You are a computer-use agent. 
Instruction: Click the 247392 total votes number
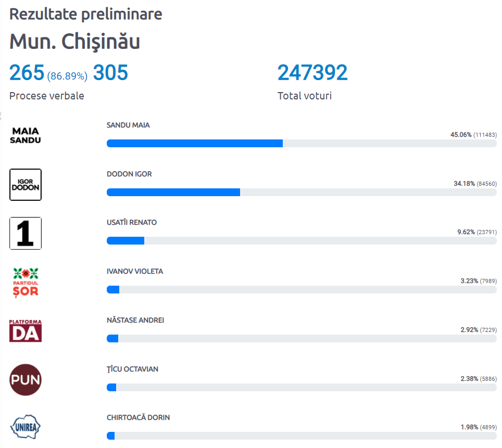click(x=312, y=73)
